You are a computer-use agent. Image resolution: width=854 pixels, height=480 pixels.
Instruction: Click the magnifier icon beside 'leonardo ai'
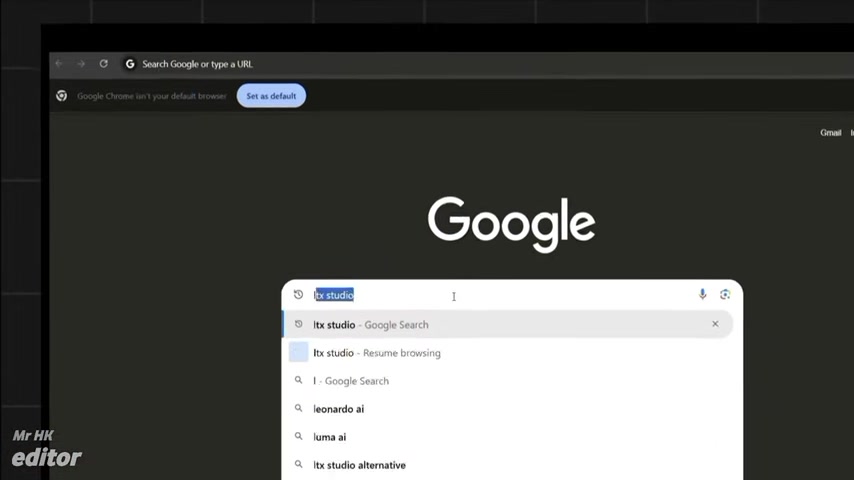[298, 408]
